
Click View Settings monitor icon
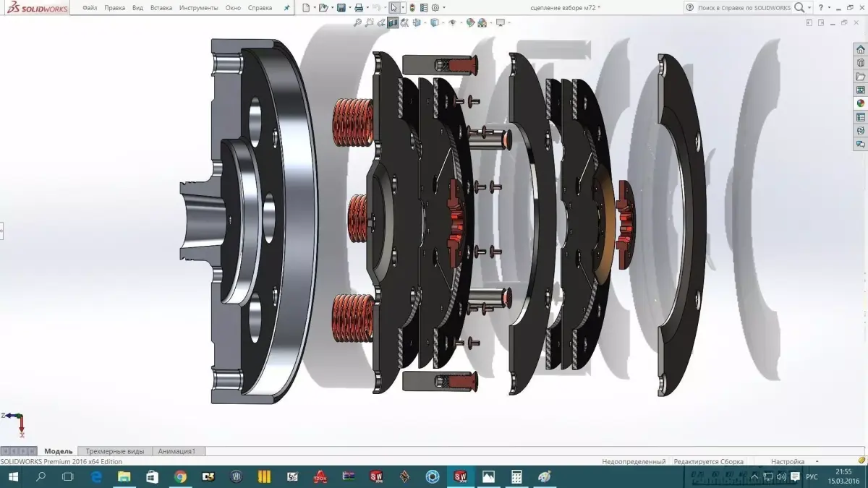(500, 23)
